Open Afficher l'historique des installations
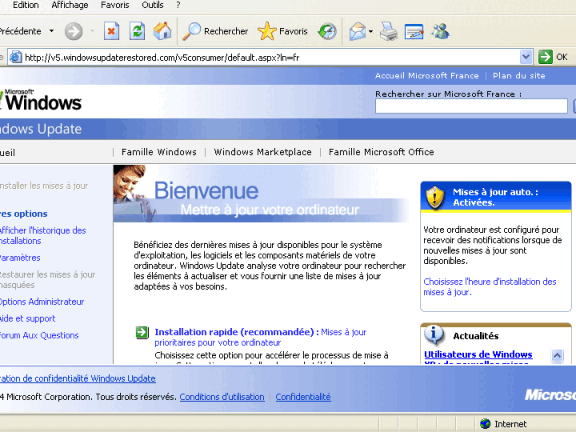The image size is (576, 432). [43, 235]
